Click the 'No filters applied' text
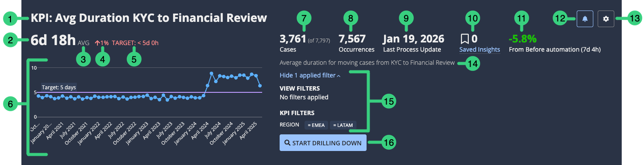The height and width of the screenshot is (165, 644). pos(304,97)
